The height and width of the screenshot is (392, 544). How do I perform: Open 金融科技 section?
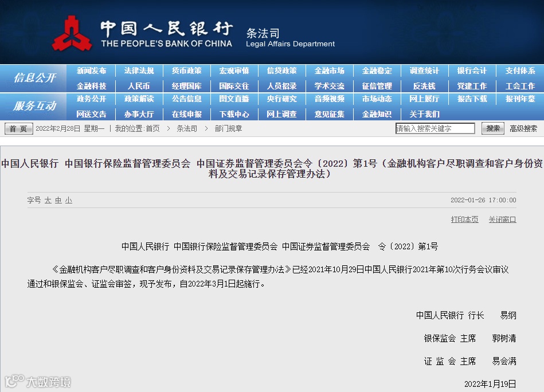(91, 86)
